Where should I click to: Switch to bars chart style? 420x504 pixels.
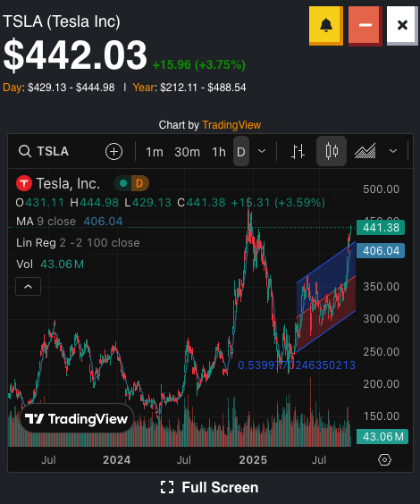[x=298, y=151]
